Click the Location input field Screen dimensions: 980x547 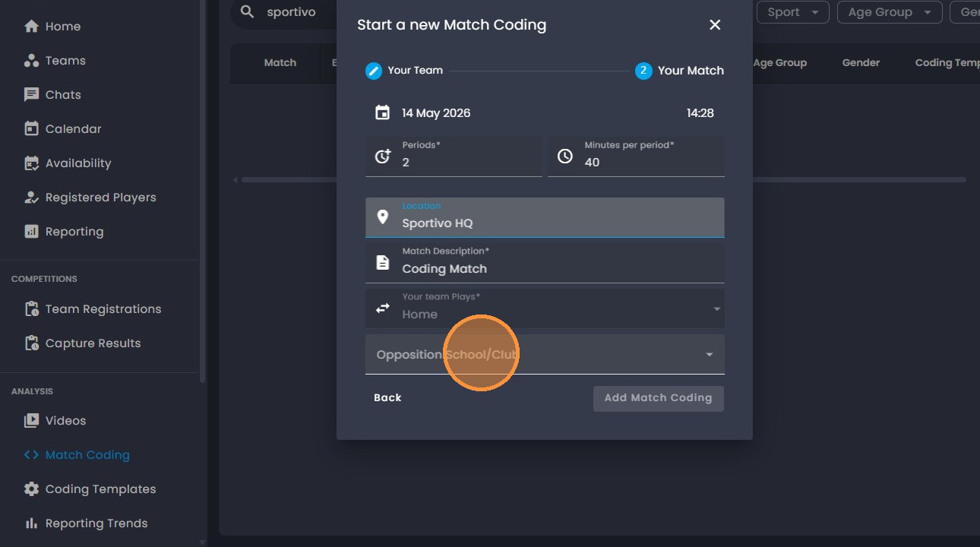(x=545, y=217)
